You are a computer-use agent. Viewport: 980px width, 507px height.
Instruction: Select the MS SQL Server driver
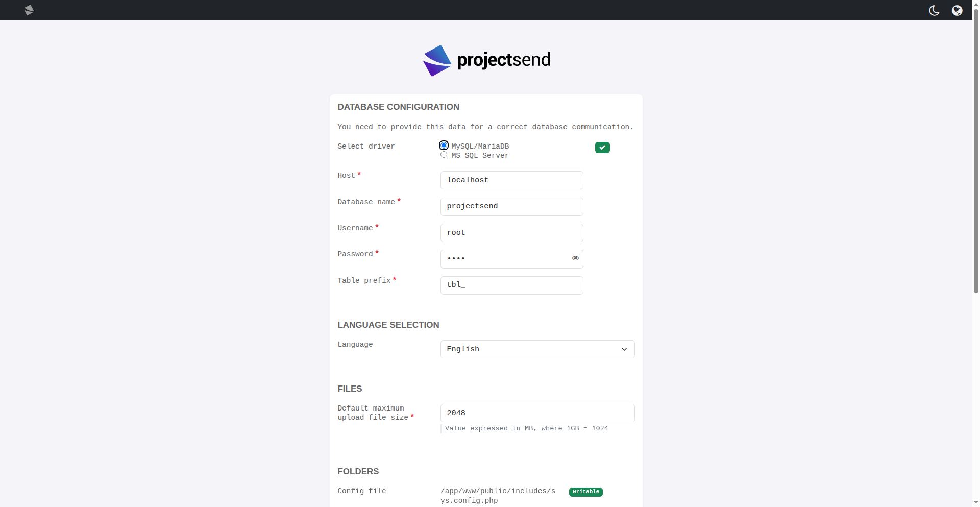[444, 155]
